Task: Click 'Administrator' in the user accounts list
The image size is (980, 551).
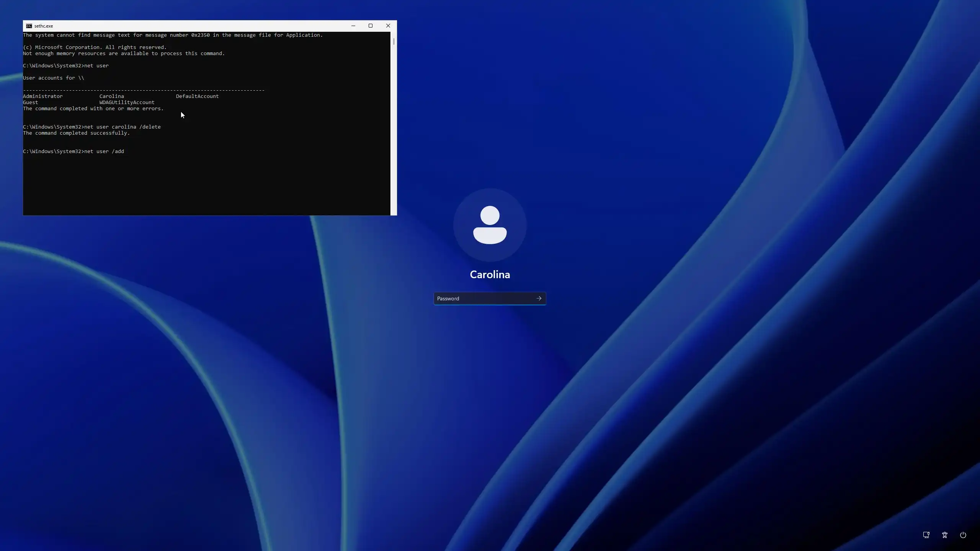Action: pyautogui.click(x=42, y=96)
